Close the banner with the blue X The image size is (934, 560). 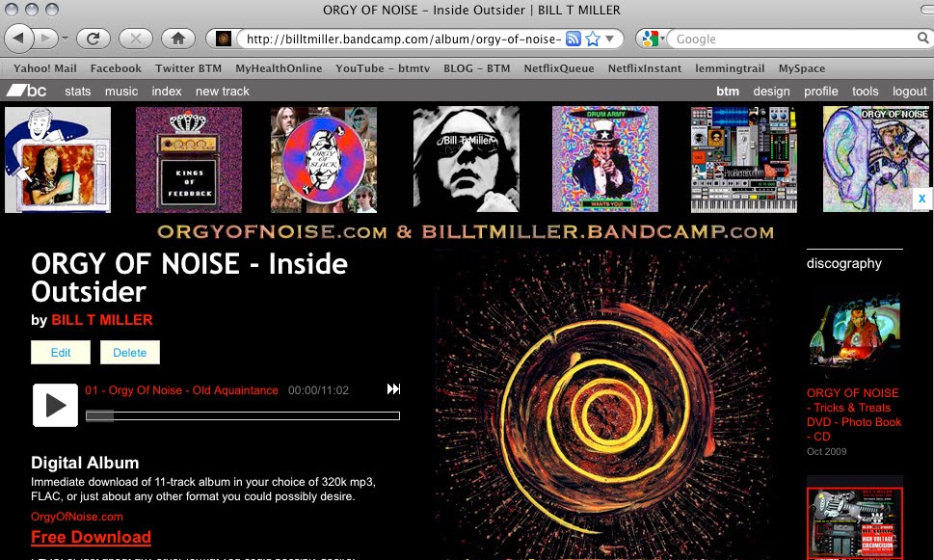point(921,199)
